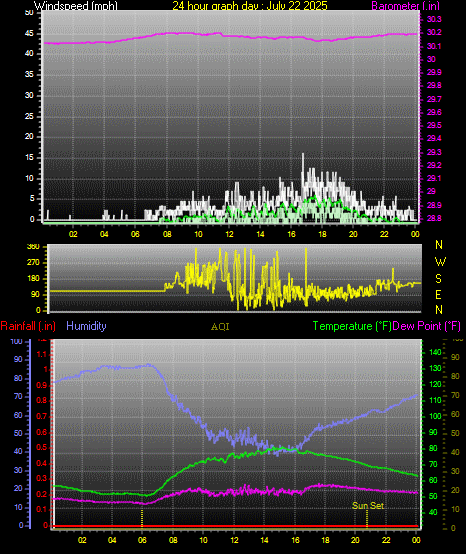Click the sunrise dotted marker near 06
This screenshot has width=466, height=554.
[142, 518]
